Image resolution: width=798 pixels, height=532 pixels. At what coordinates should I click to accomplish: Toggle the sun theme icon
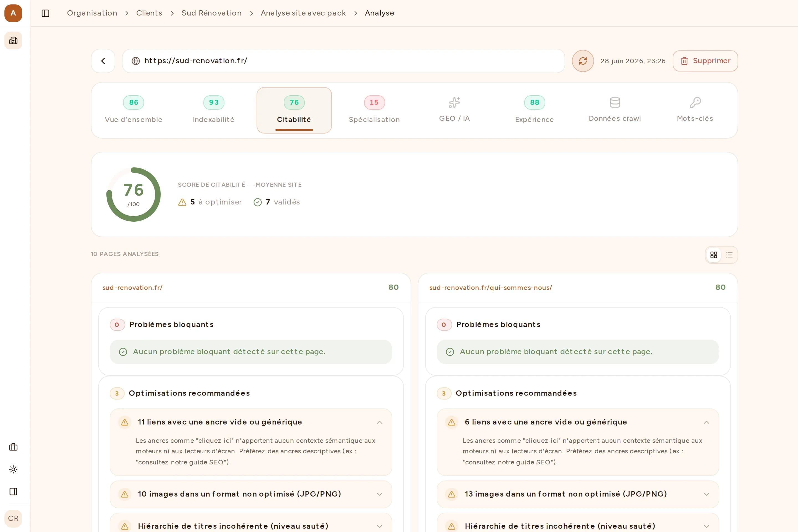point(13,469)
